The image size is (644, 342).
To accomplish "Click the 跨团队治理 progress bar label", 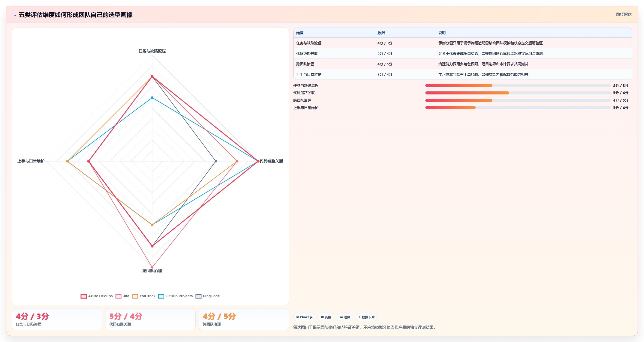I will pyautogui.click(x=302, y=100).
